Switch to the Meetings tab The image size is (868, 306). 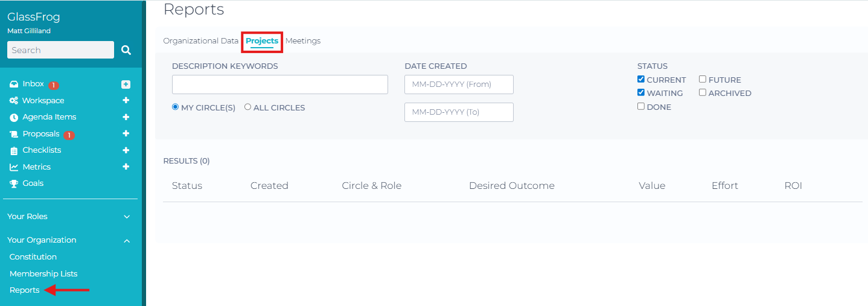coord(303,41)
